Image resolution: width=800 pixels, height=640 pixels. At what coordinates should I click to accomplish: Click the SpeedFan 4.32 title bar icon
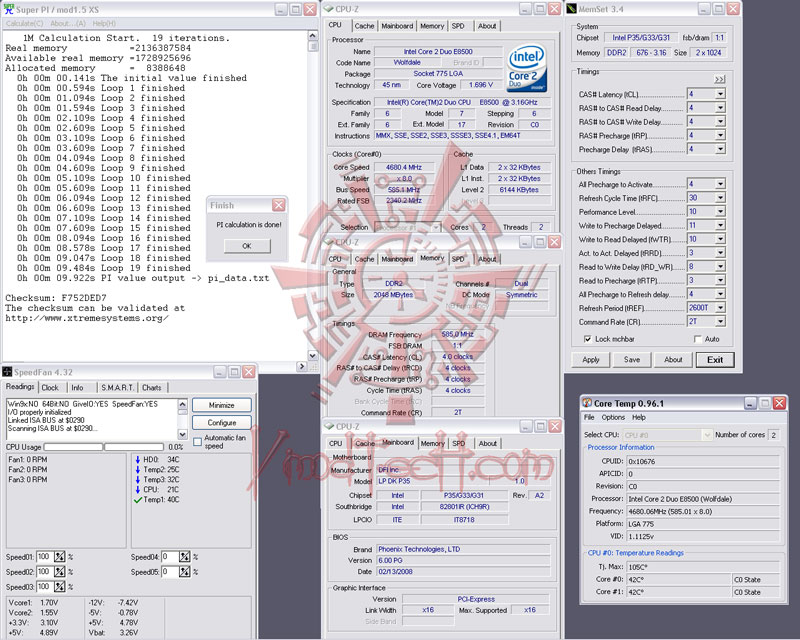click(7, 372)
